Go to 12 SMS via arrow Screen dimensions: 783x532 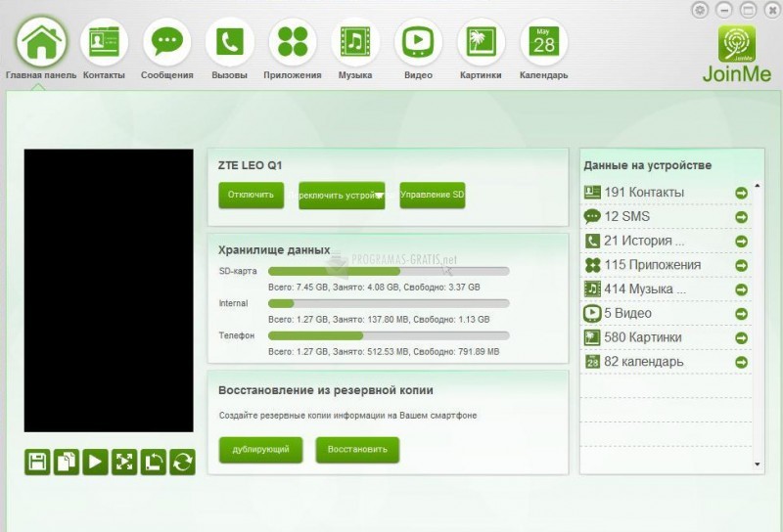tap(742, 217)
